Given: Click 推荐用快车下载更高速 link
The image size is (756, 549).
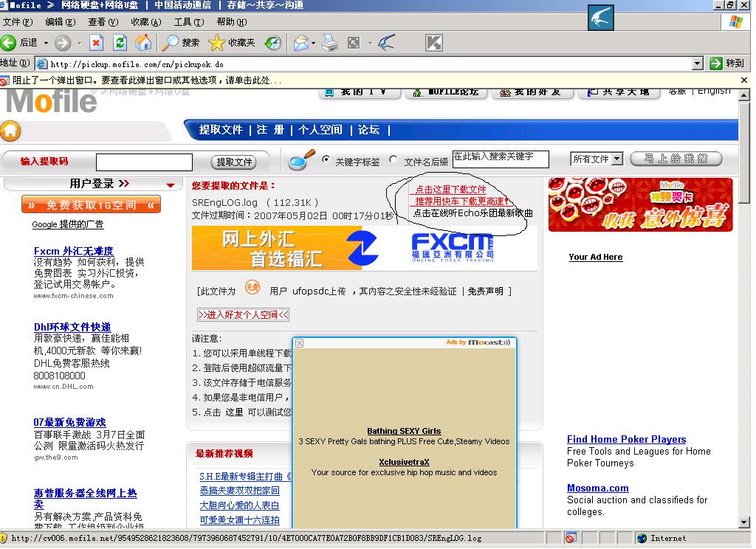Looking at the screenshot, I should pos(461,201).
